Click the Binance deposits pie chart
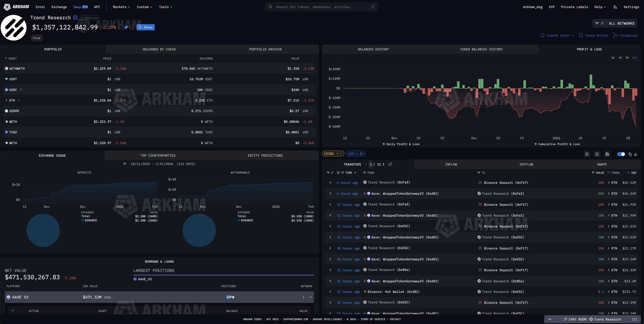The height and width of the screenshot is (324, 644). [43, 230]
